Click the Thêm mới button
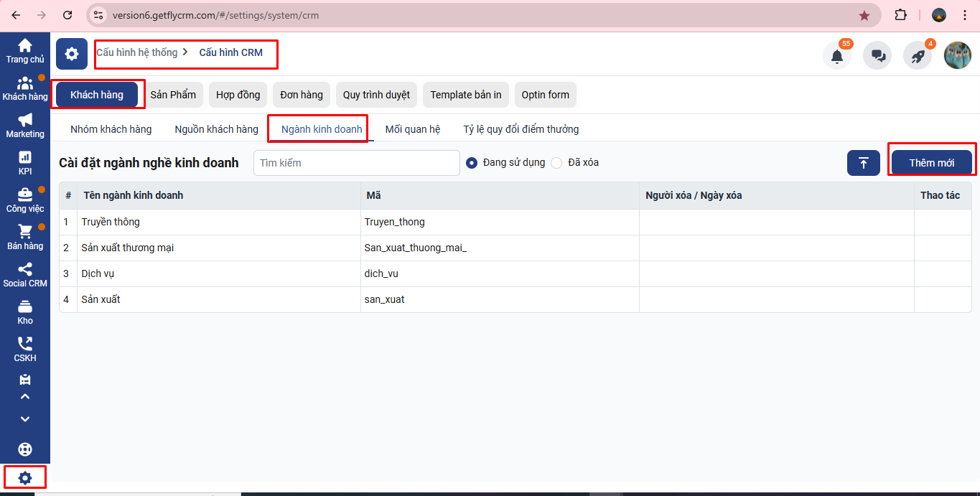The height and width of the screenshot is (496, 980). tap(931, 163)
